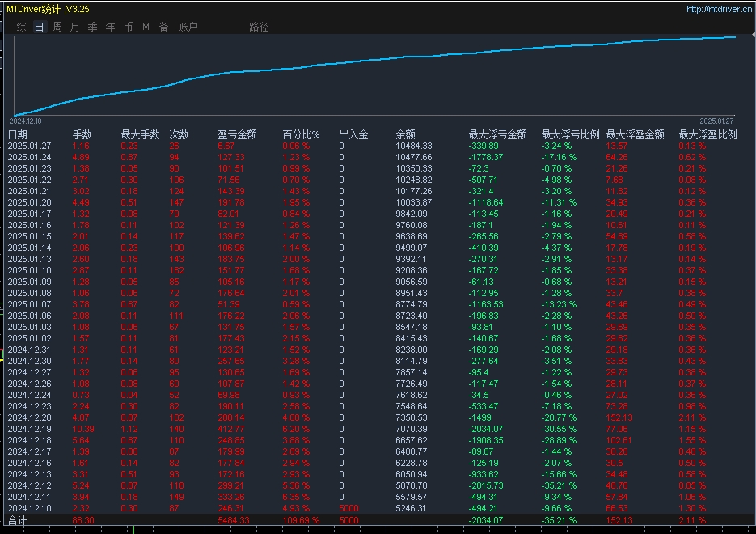Click the -30.55 % drawdown cell

(x=559, y=429)
